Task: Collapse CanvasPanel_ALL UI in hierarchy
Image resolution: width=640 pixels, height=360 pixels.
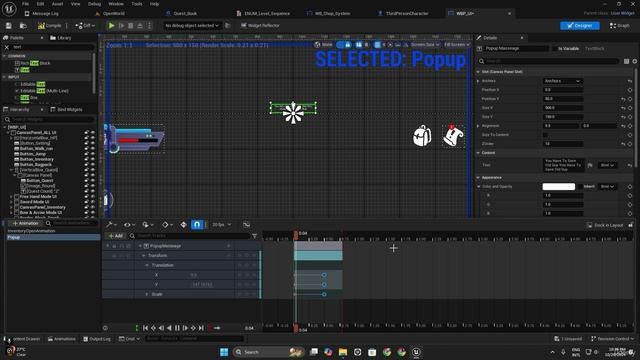Action: (x=8, y=133)
